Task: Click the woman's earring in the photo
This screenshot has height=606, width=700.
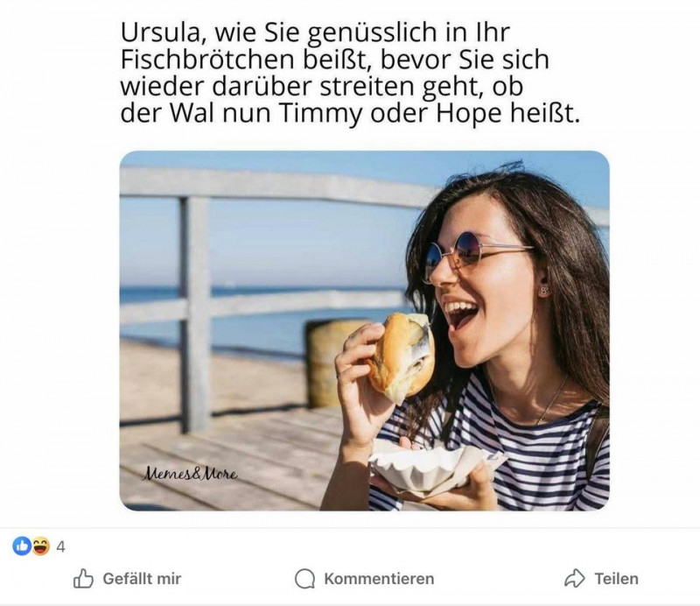Action: click(x=543, y=291)
